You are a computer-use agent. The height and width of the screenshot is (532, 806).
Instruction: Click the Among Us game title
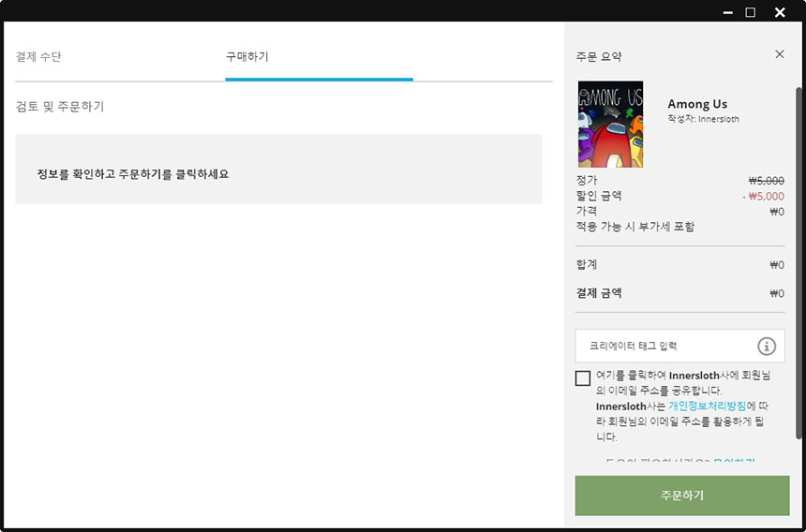(x=697, y=104)
